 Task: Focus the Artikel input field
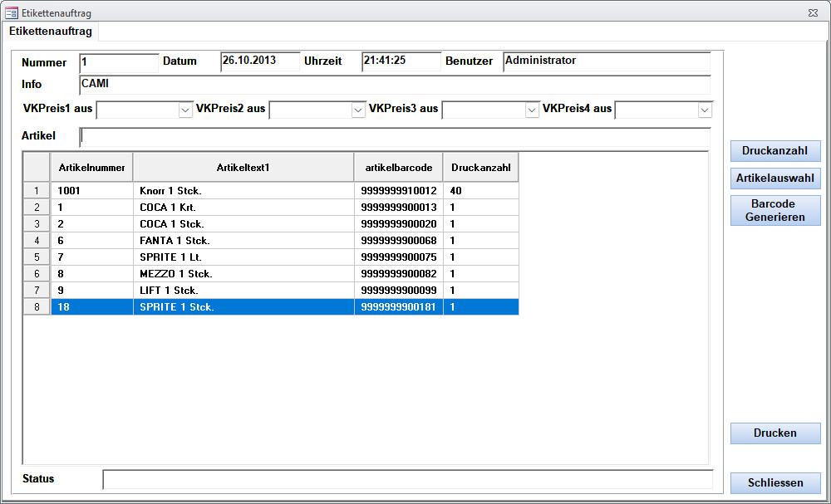[395, 137]
